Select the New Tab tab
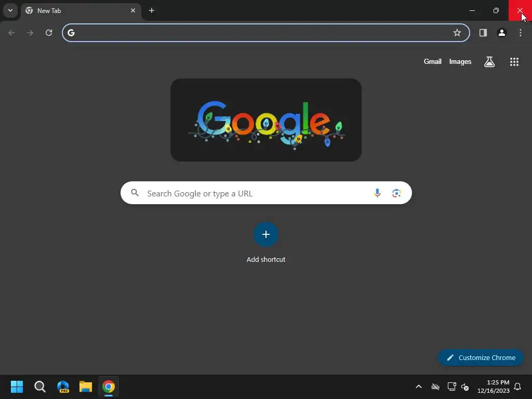The image size is (532, 399). (81, 11)
